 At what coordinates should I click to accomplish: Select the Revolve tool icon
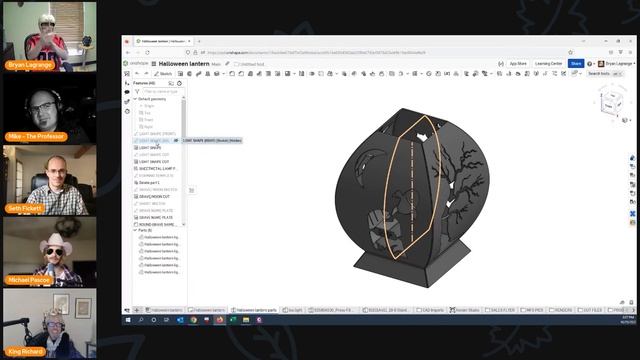[189, 74]
